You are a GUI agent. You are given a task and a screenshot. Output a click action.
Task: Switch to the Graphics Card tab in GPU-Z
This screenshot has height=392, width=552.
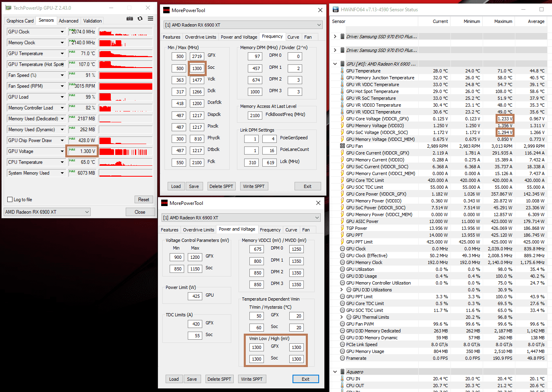(x=20, y=21)
